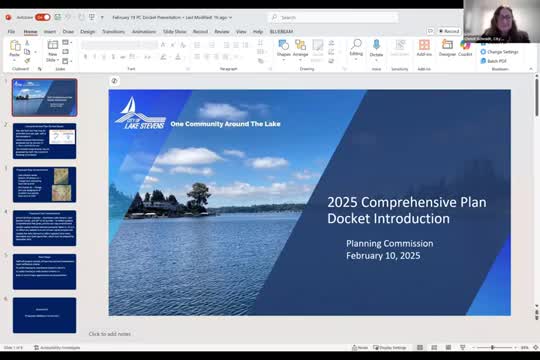Click the Format Painter icon
Screen dimensions: 540x360
click(x=27, y=60)
